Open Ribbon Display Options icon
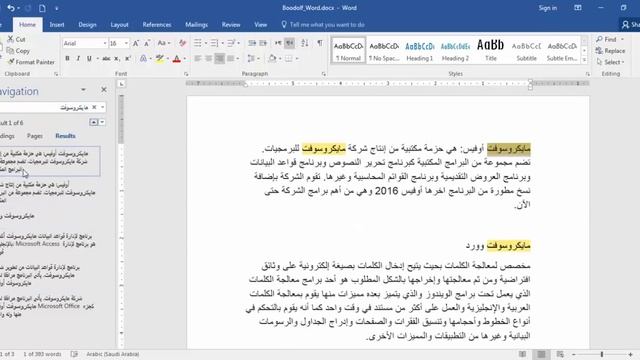Screen dimensions: 640x360 click(578, 8)
